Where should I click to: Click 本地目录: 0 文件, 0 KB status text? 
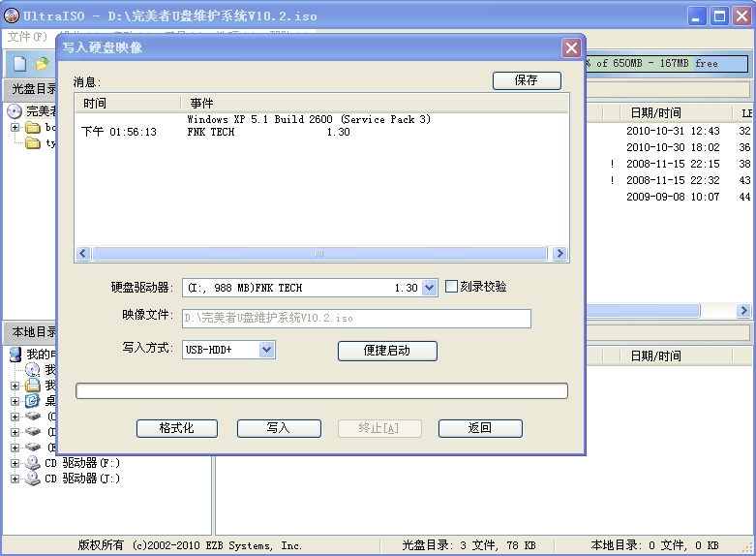(x=654, y=545)
